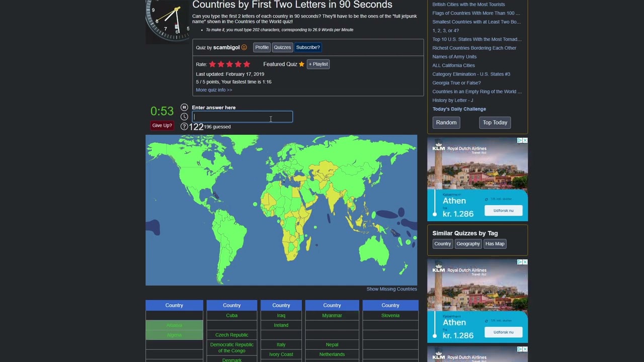Expand More quiz info
The width and height of the screenshot is (644, 362).
(214, 89)
